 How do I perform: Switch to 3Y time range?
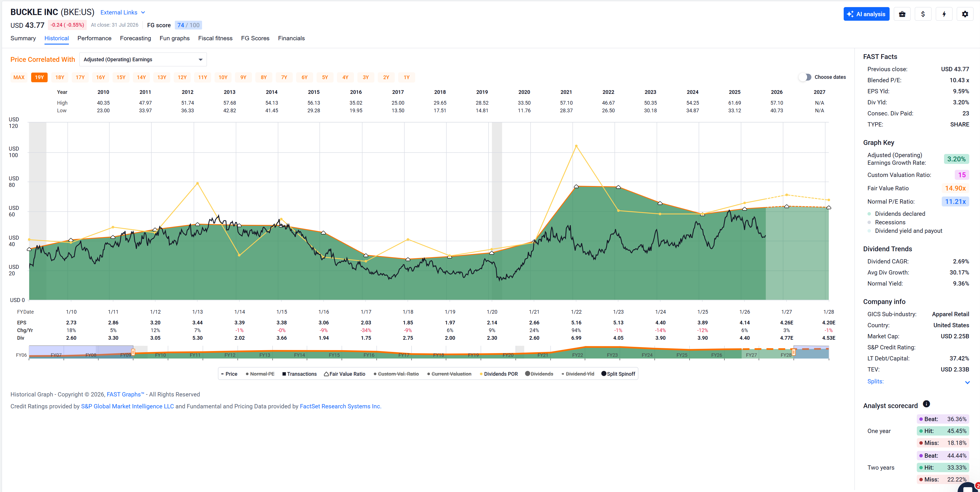[366, 77]
